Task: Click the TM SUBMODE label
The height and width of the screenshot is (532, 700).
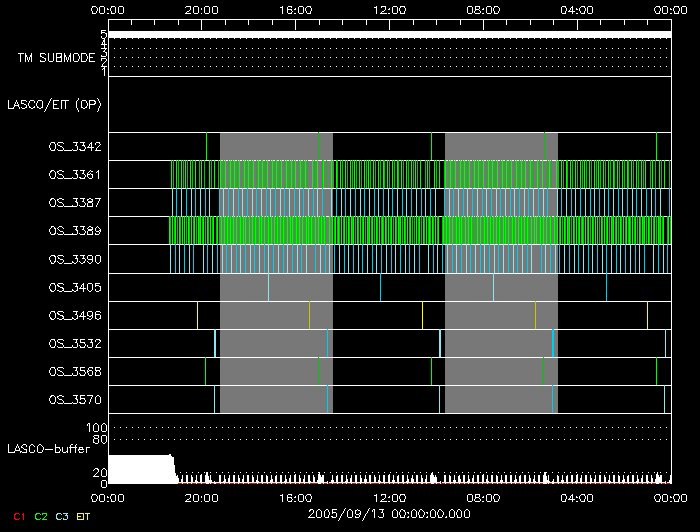Action: [x=56, y=58]
